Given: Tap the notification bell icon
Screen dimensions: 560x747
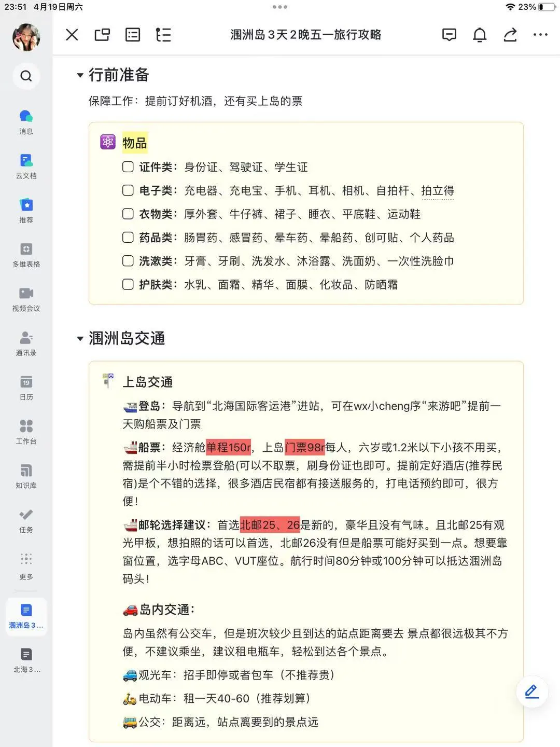Looking at the screenshot, I should [479, 35].
